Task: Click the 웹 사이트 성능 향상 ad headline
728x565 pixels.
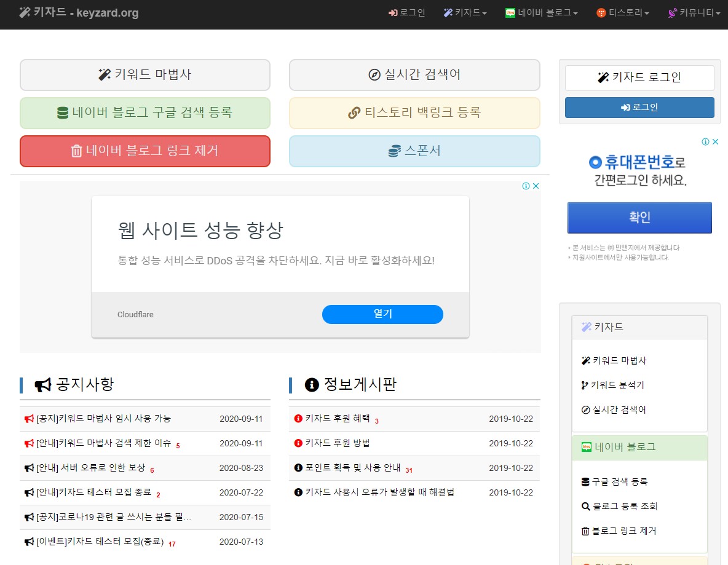Action: (x=200, y=231)
